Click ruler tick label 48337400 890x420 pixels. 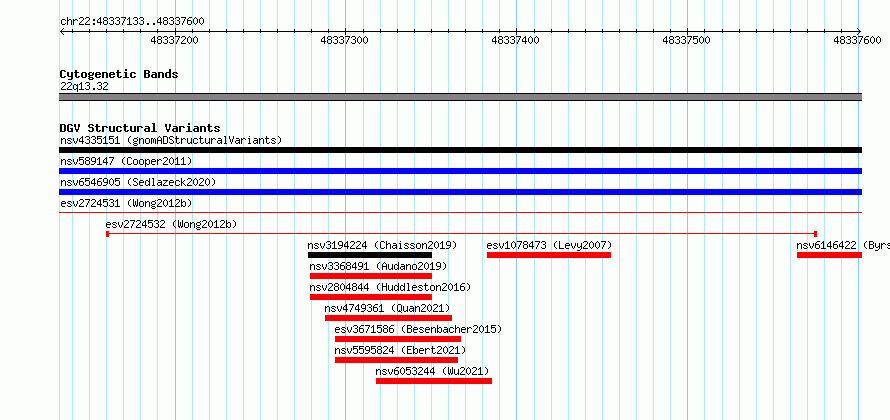[x=515, y=40]
